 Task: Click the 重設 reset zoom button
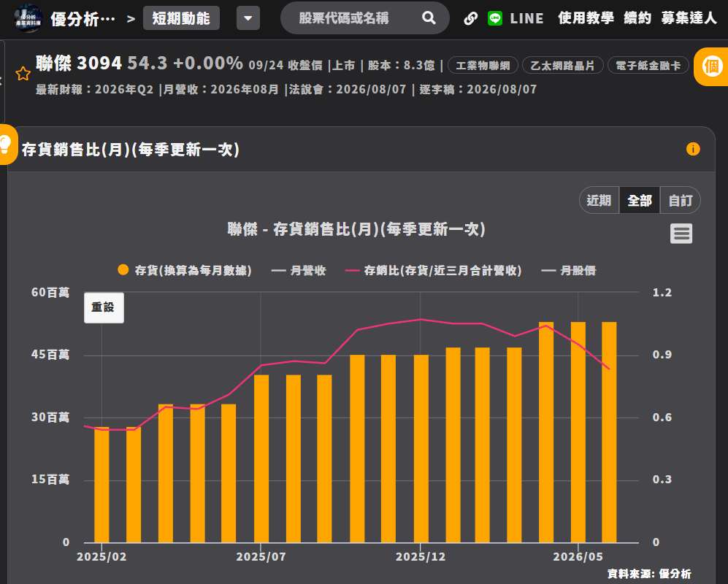coord(104,307)
